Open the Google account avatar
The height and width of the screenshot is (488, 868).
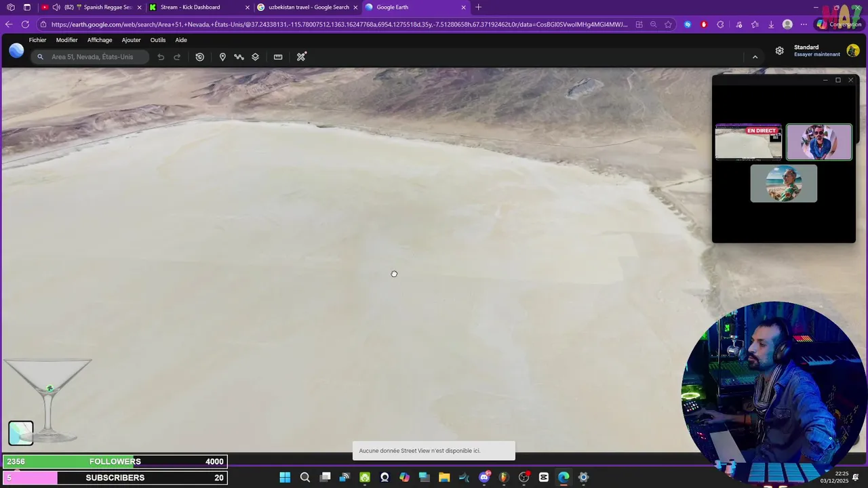pyautogui.click(x=853, y=51)
